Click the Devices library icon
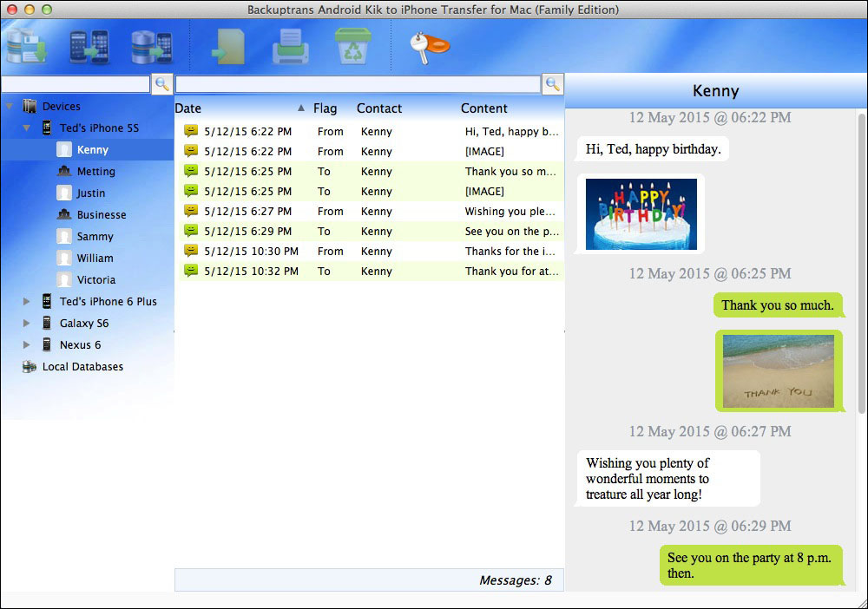Screen dimensions: 868x609 [30, 106]
